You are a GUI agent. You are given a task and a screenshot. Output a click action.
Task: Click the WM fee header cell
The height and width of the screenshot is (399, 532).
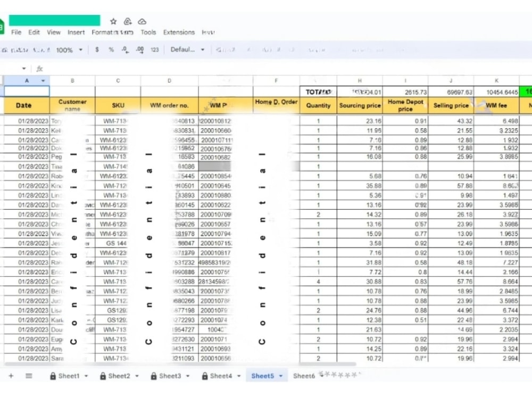(x=496, y=105)
